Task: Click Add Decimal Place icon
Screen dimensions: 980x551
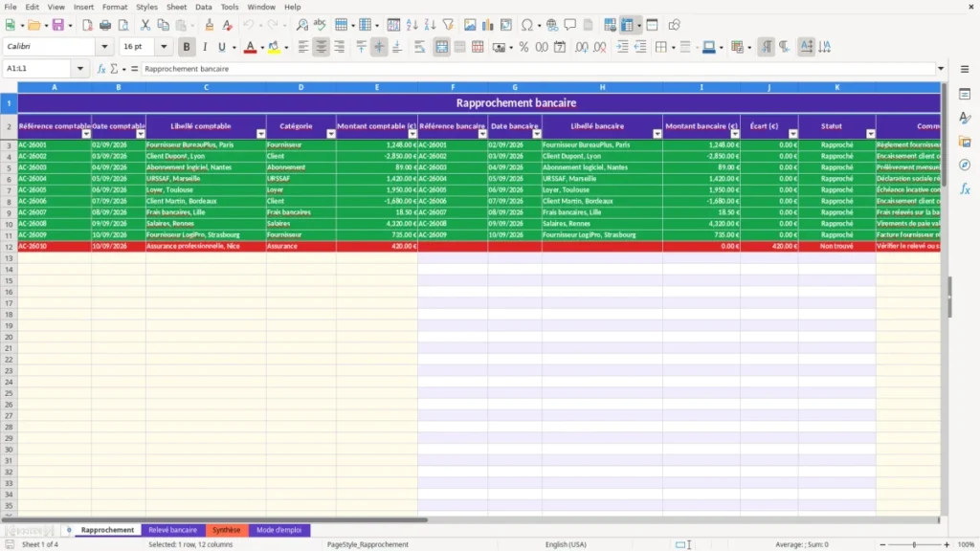Action: (581, 47)
